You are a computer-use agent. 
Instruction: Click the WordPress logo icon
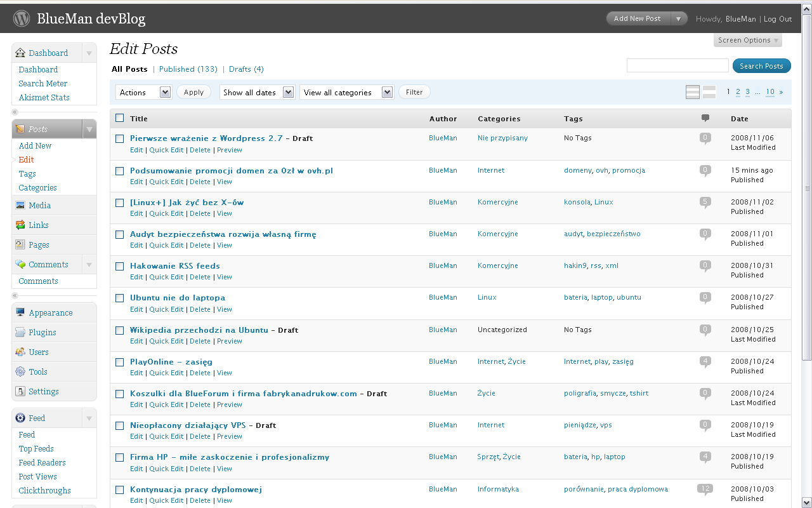click(22, 18)
